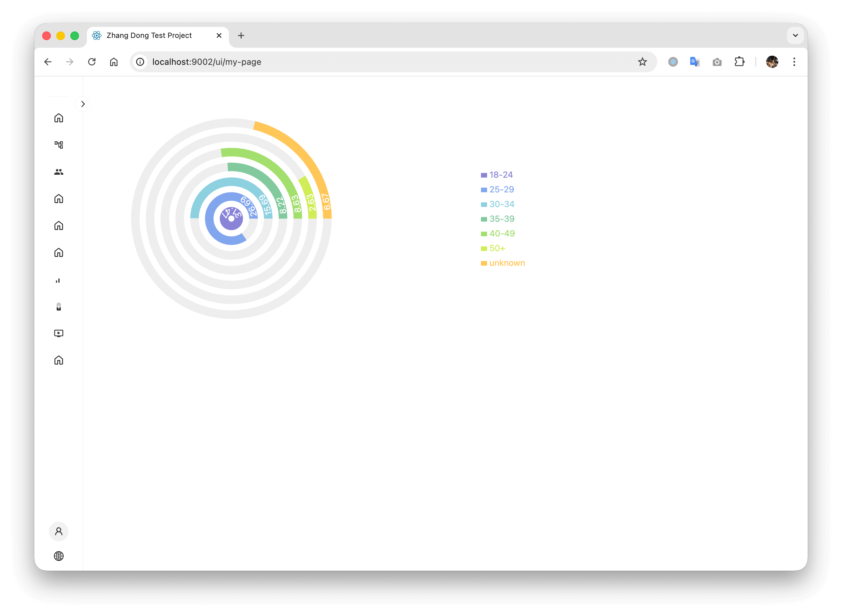Screen dimensions: 842x616
Task: Open Chrome's three-dot menu
Action: tap(794, 62)
